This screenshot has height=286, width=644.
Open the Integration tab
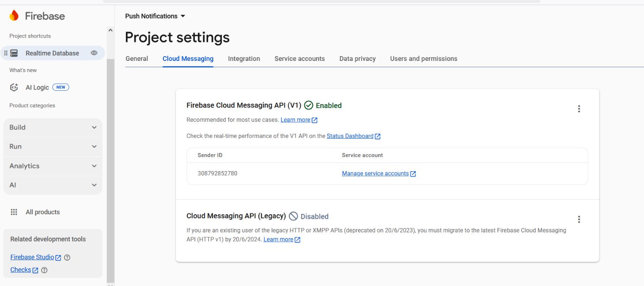pyautogui.click(x=244, y=59)
